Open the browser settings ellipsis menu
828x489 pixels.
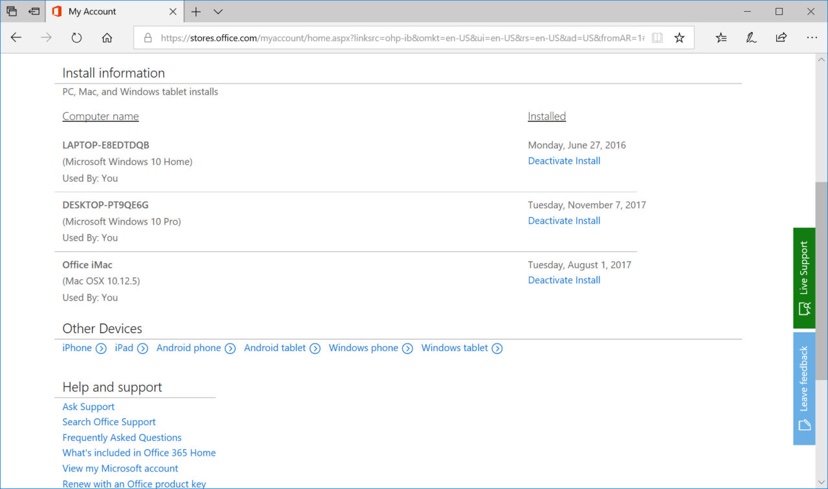point(811,38)
